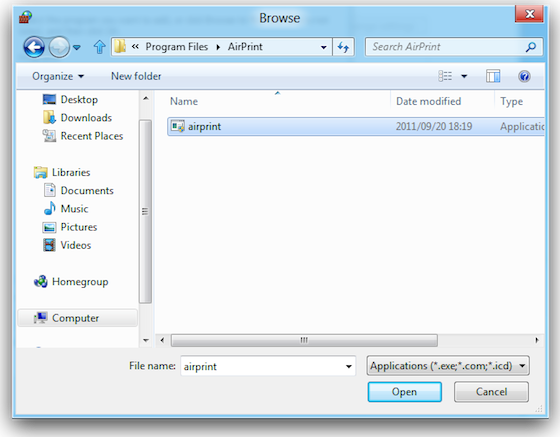Open the address bar history dropdown
The width and height of the screenshot is (560, 437).
324,47
